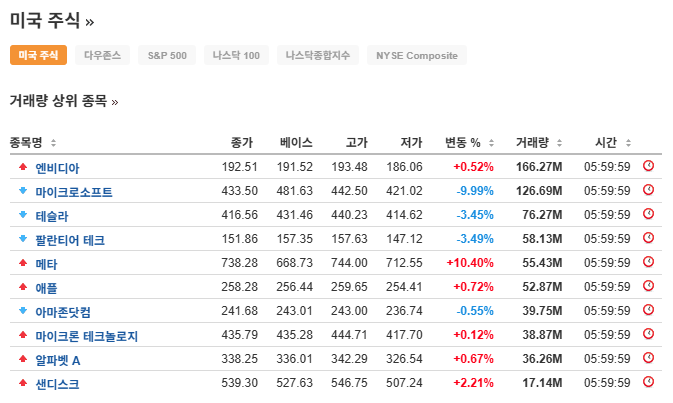Click the 126.69M volume value
The width and height of the screenshot is (673, 403).
(539, 191)
